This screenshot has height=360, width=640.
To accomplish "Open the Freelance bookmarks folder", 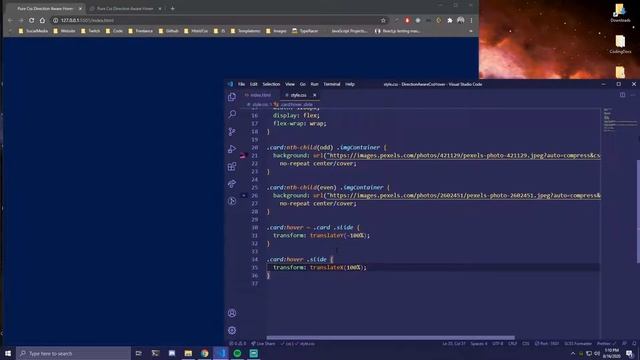I will [x=140, y=31].
